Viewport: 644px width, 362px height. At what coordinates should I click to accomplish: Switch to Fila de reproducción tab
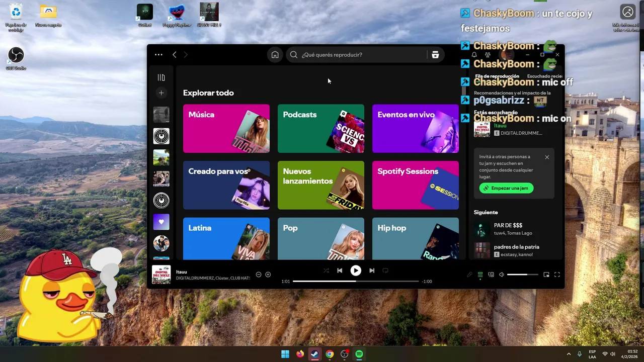(x=497, y=76)
